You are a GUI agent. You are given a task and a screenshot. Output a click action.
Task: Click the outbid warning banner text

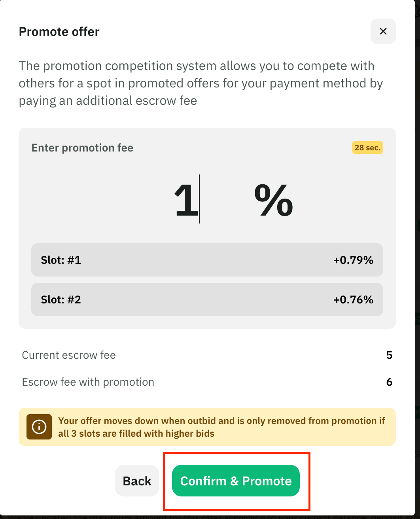(x=221, y=427)
